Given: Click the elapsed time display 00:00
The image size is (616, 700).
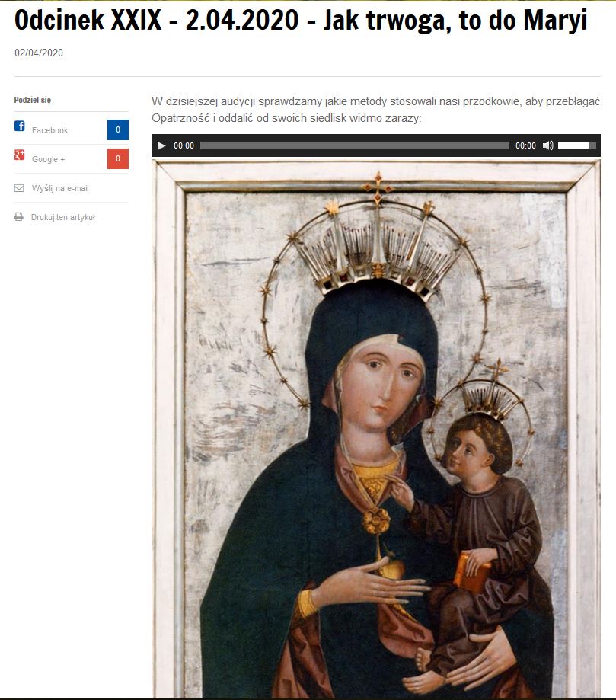Looking at the screenshot, I should pyautogui.click(x=184, y=145).
